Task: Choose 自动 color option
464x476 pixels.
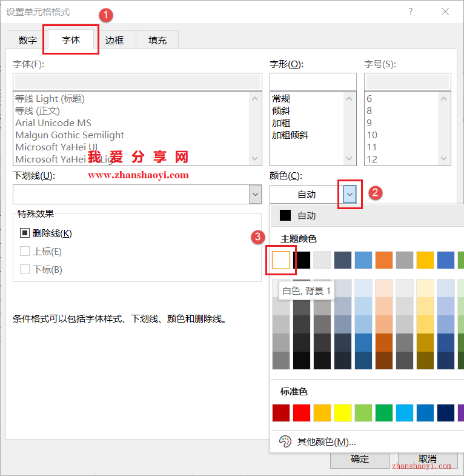Action: (367, 215)
